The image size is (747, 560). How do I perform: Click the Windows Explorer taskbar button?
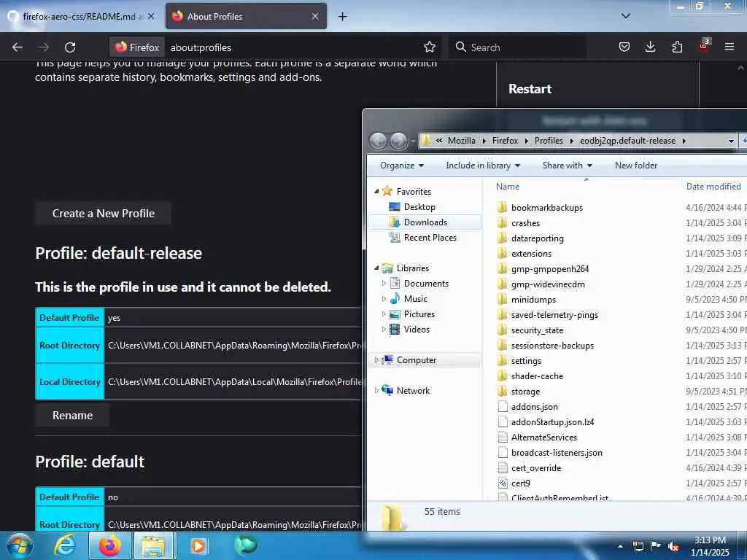152,545
